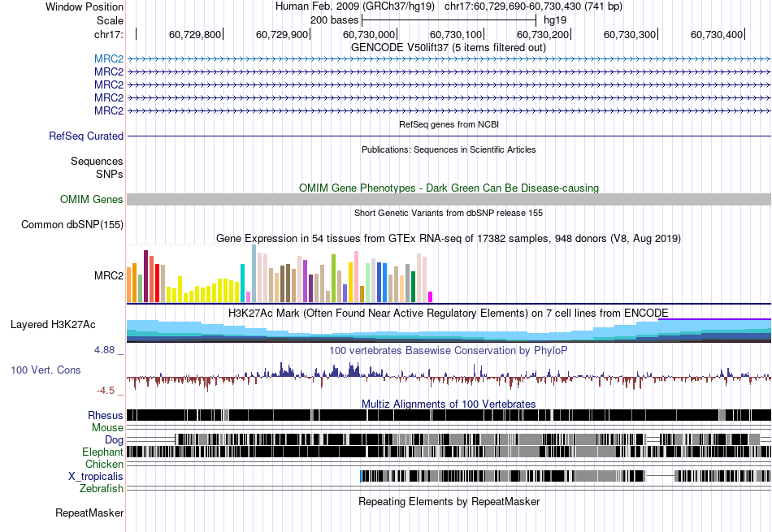Click 'Repeating Elements by RepeatMasker' title
The height and width of the screenshot is (532, 772).
coord(449,501)
